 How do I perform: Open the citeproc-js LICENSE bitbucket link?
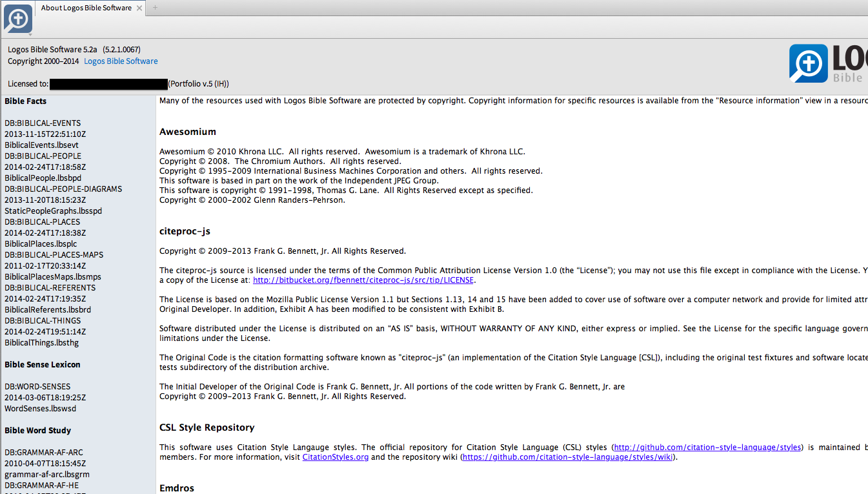[363, 280]
